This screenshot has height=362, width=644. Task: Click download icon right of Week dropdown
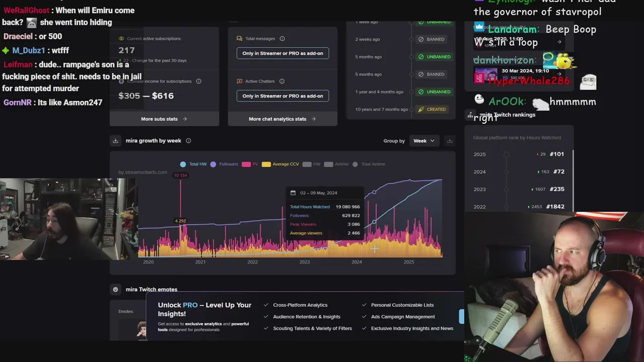[450, 141]
